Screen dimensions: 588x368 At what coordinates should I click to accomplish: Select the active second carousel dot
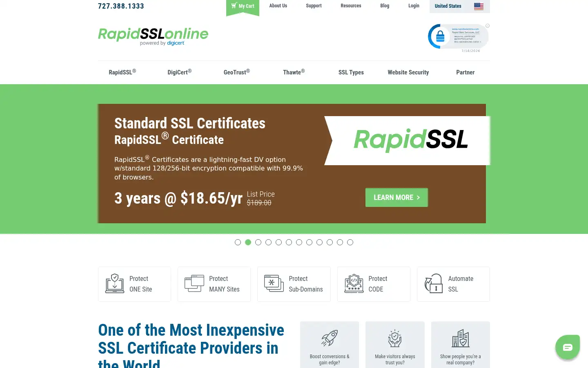click(x=248, y=242)
